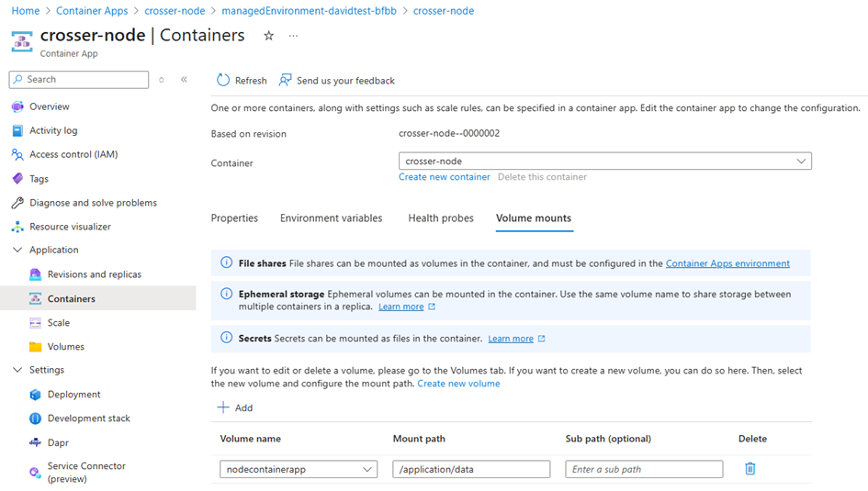Click the Sub path input field

tap(644, 469)
